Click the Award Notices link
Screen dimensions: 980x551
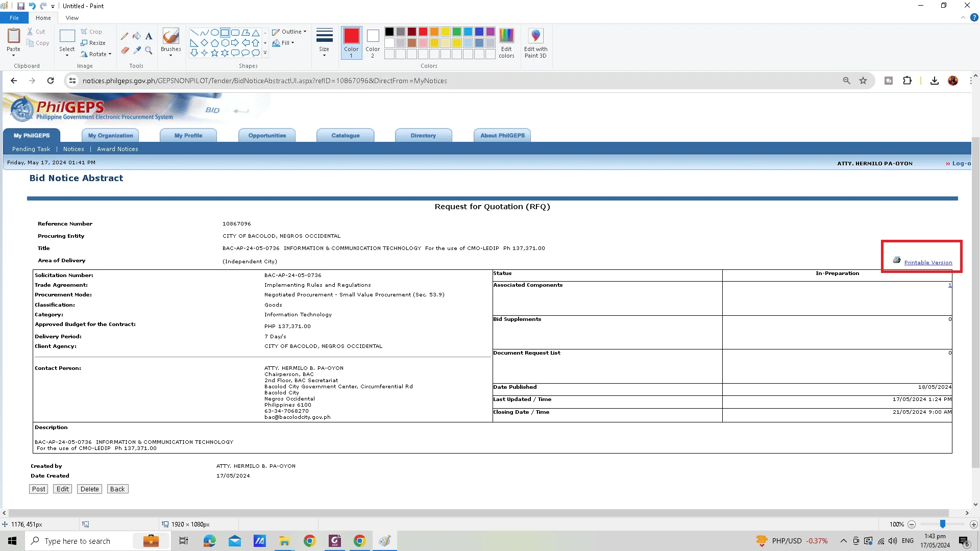point(117,149)
